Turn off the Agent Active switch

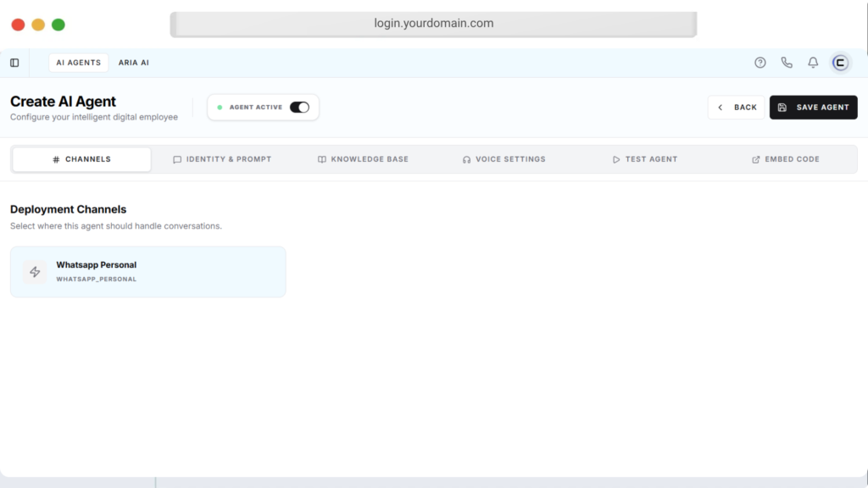pos(299,108)
